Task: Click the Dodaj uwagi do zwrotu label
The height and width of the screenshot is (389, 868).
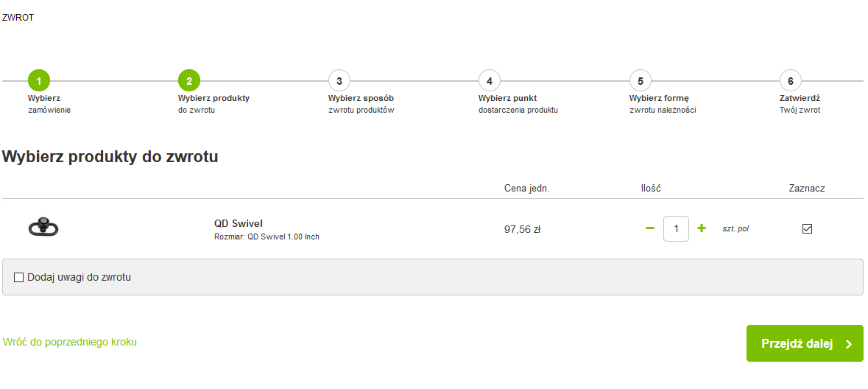Action: tap(79, 277)
